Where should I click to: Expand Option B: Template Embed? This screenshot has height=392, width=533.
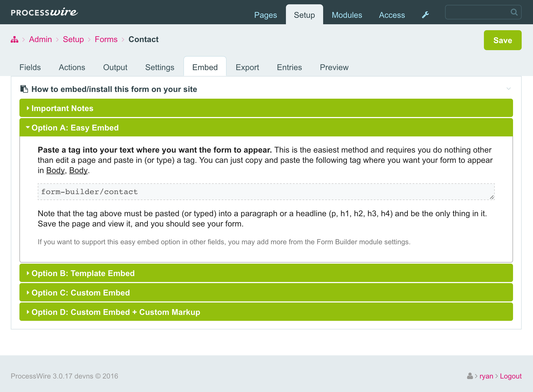(266, 273)
